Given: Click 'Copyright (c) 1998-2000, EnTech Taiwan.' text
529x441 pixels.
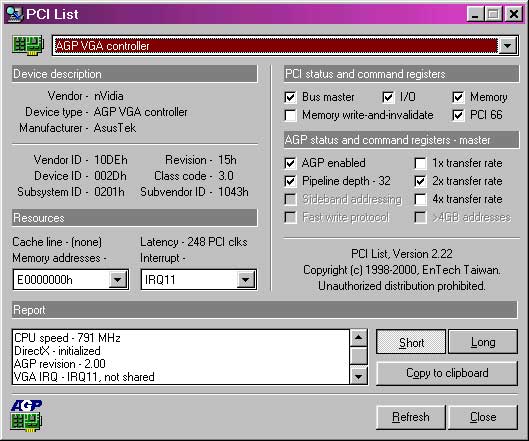Looking at the screenshot, I should click(x=402, y=270).
